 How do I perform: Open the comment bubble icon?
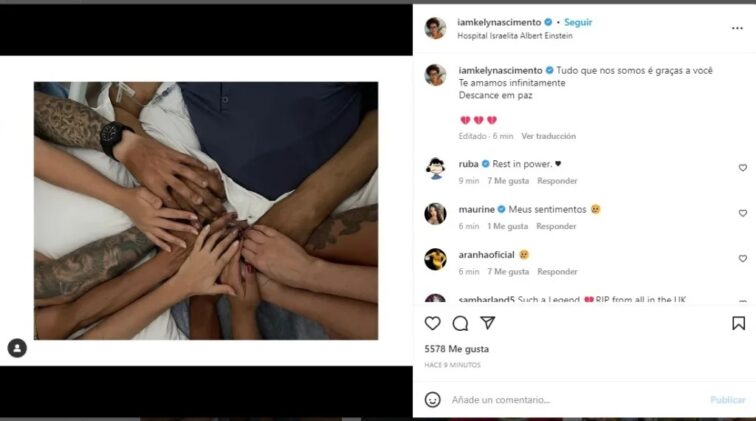460,323
